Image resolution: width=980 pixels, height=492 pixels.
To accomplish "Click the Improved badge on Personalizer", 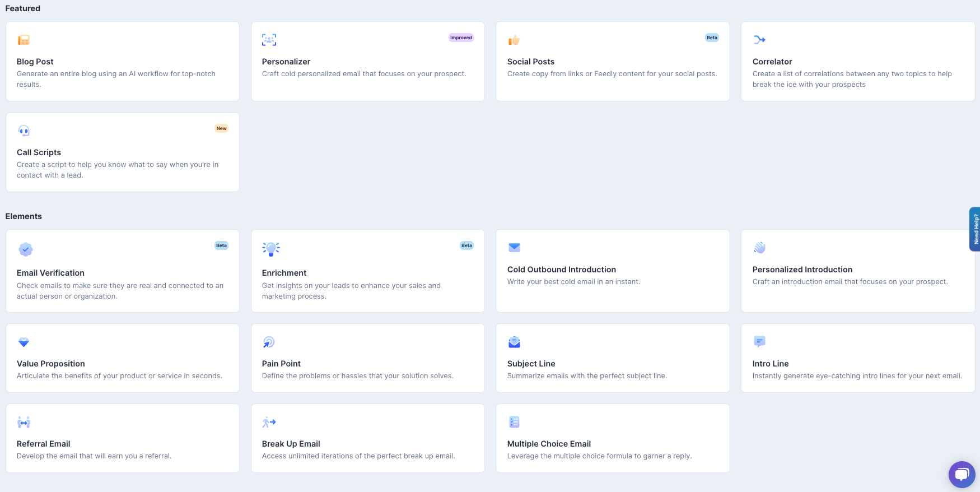I will [461, 38].
